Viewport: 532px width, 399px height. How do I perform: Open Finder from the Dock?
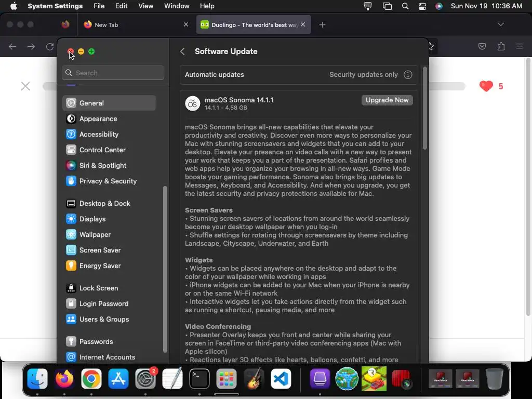click(x=37, y=379)
